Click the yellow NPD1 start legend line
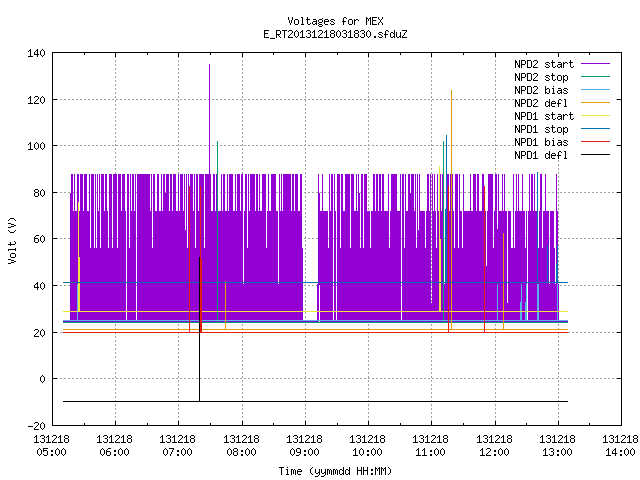The width and height of the screenshot is (640, 480). (595, 116)
